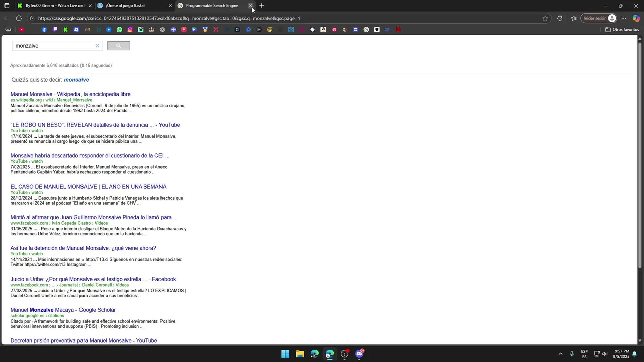This screenshot has width=644, height=362.
Task: Open the Amazon bookmark icon
Action: (x=323, y=30)
